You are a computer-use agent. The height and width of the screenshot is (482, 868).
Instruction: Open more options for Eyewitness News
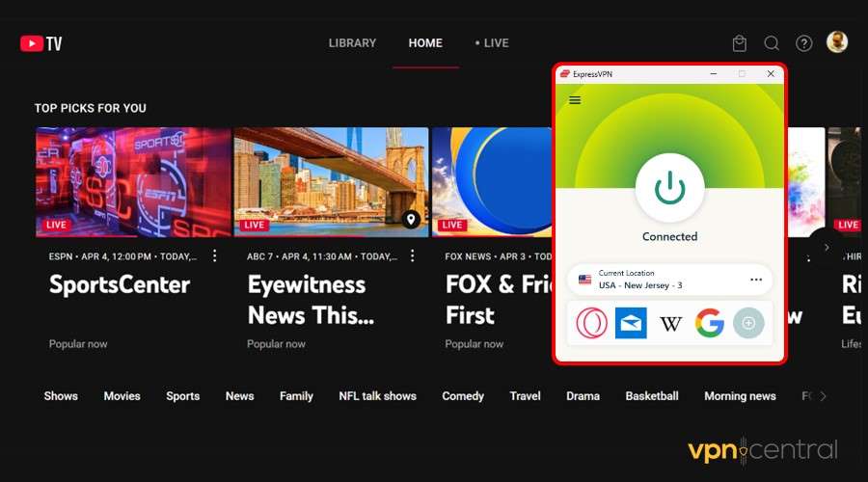click(x=413, y=255)
